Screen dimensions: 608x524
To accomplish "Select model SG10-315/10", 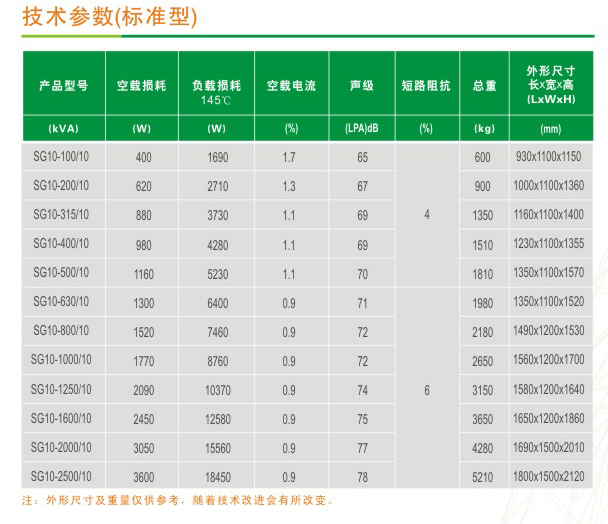I will [x=61, y=214].
